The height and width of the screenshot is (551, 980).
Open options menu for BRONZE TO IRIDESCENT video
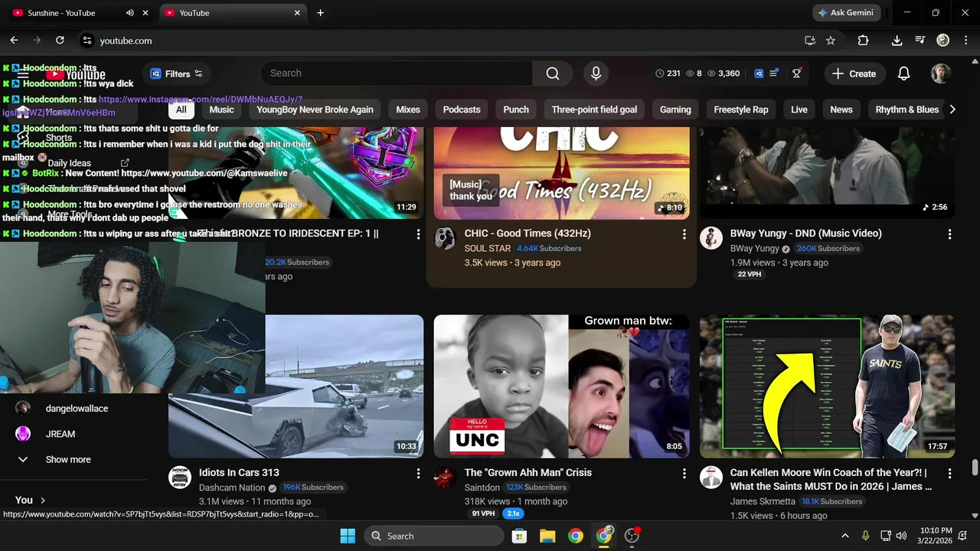(418, 234)
